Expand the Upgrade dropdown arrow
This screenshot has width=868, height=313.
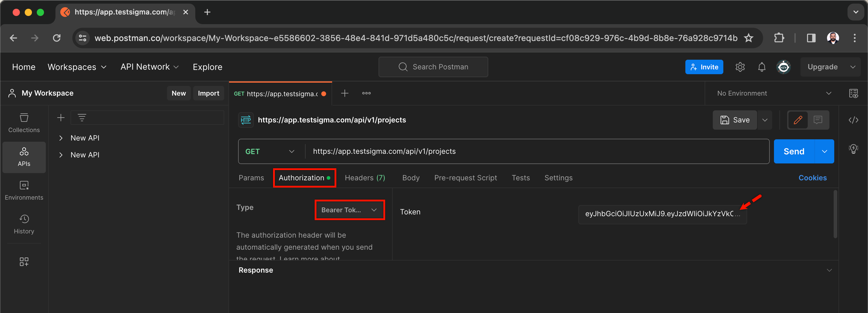coord(853,67)
